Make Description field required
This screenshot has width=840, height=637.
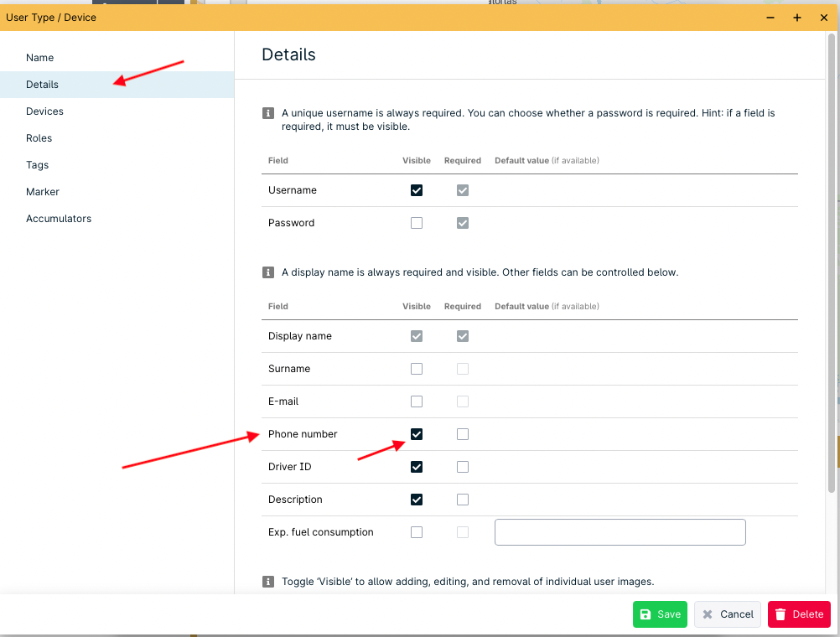463,500
